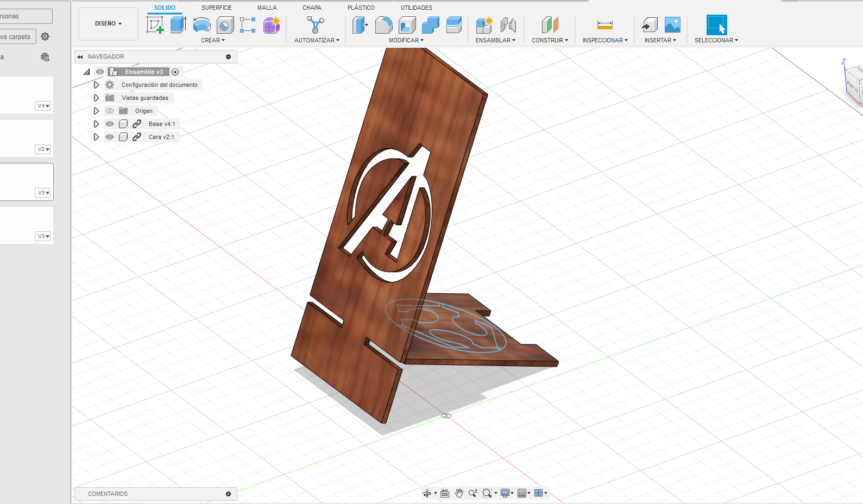Select the Revolve tool
The height and width of the screenshot is (504, 863).
pos(202,25)
